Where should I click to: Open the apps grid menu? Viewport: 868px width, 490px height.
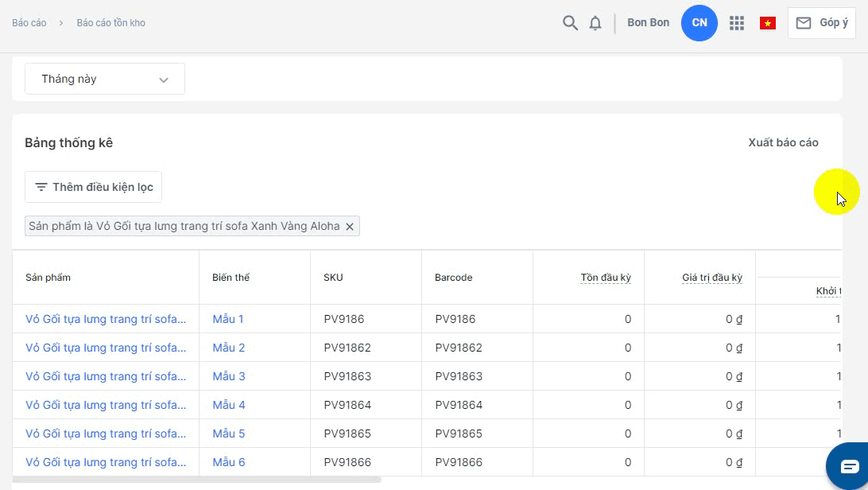point(737,23)
